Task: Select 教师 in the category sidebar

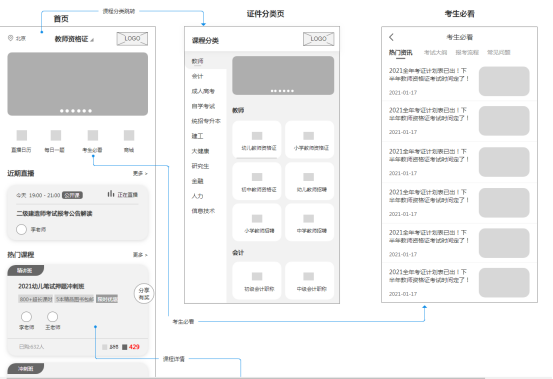Action: [198, 61]
